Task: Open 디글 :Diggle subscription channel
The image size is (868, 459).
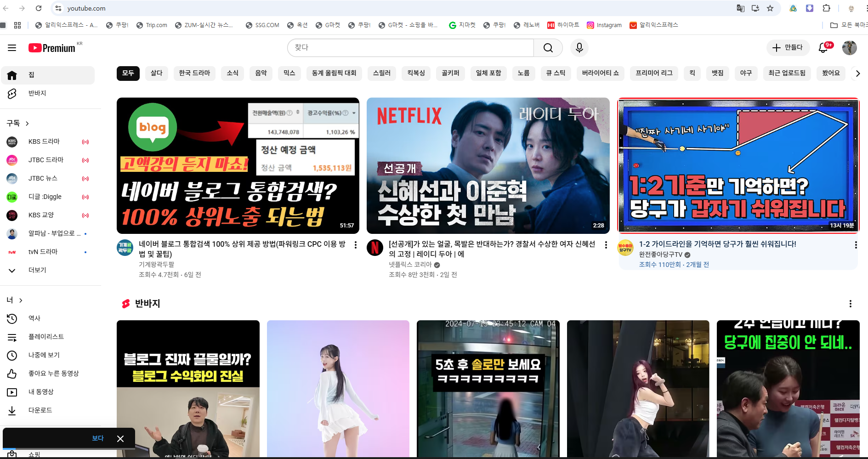Action: 48,197
